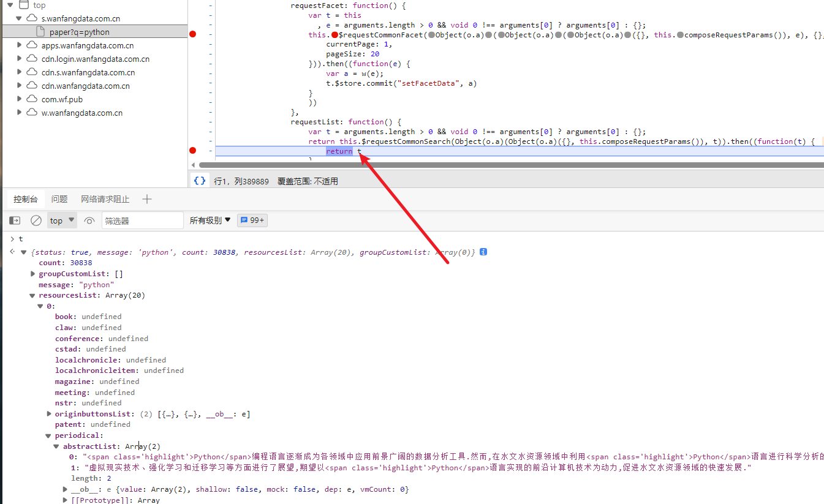Open the console sidebar toggle icon
Image resolution: width=824 pixels, height=504 pixels.
(x=15, y=220)
